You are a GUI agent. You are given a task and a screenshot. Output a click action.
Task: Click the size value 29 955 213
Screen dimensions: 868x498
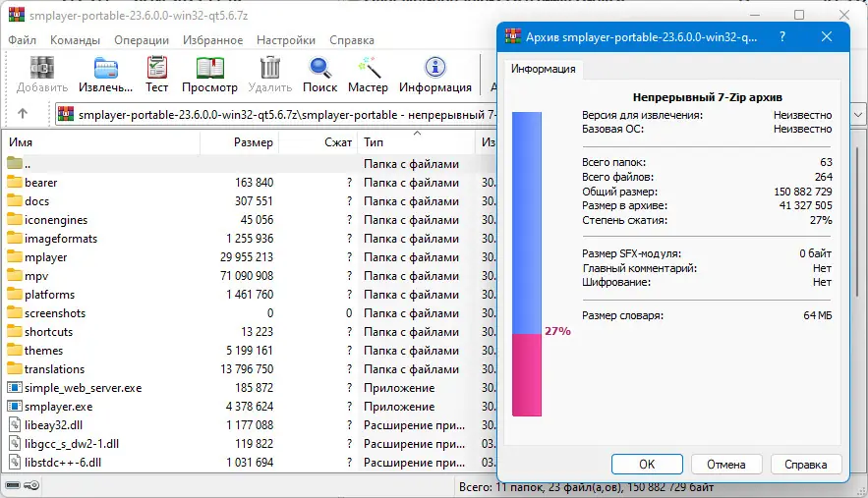[247, 256]
